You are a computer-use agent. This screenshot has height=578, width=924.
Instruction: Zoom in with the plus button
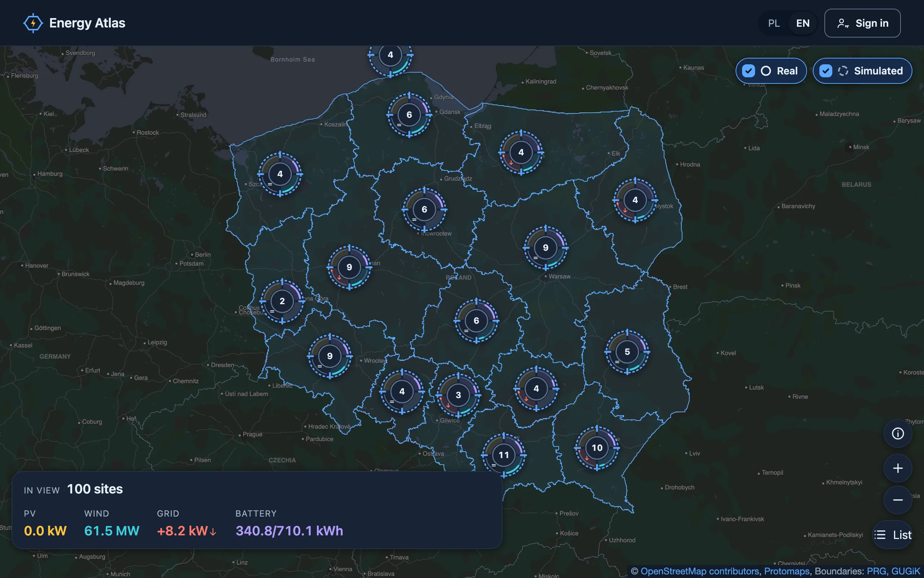click(x=898, y=468)
